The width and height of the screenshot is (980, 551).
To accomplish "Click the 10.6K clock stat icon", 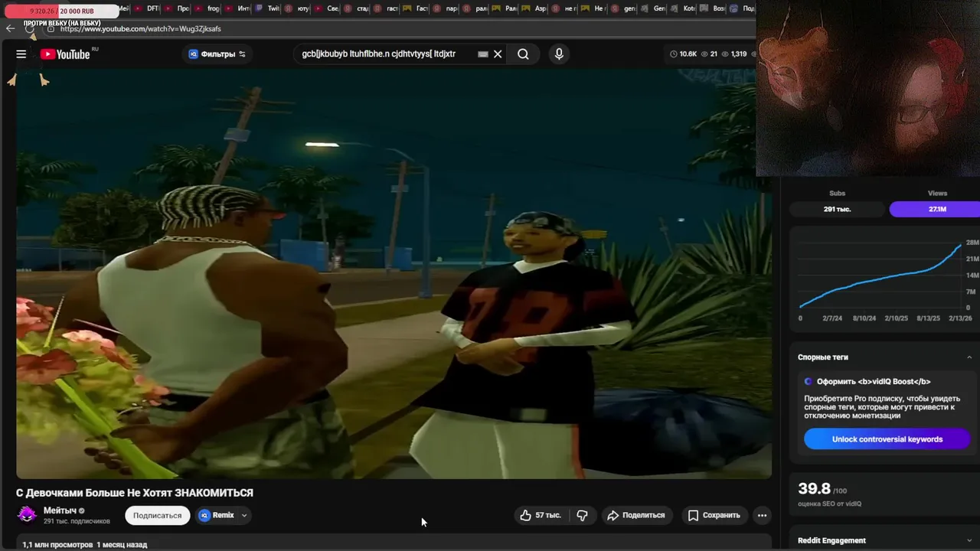I will [674, 54].
